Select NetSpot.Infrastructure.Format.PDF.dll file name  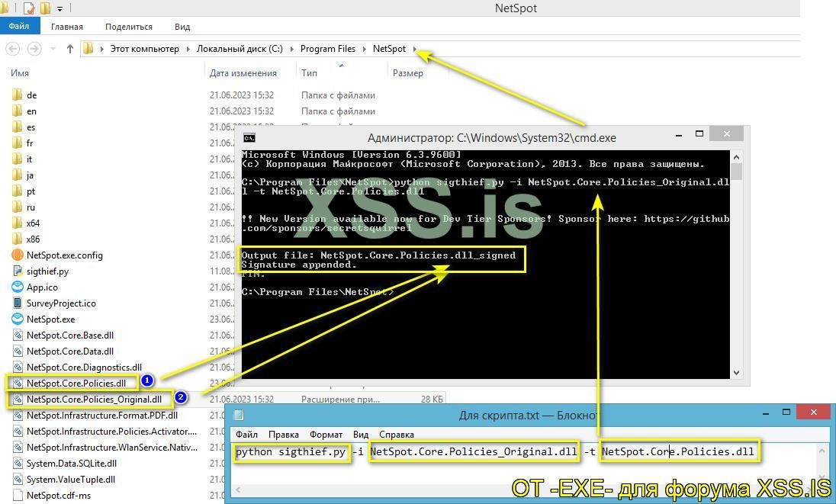pos(102,415)
